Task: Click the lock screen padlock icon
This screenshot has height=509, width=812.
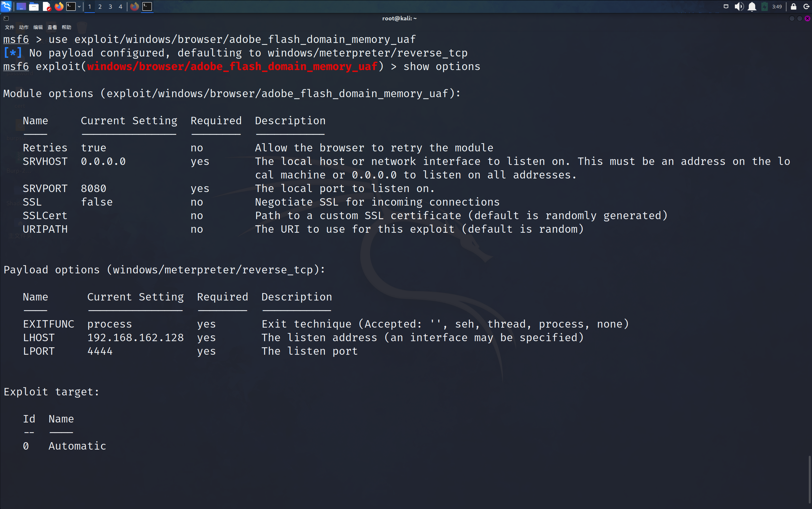Action: click(793, 6)
